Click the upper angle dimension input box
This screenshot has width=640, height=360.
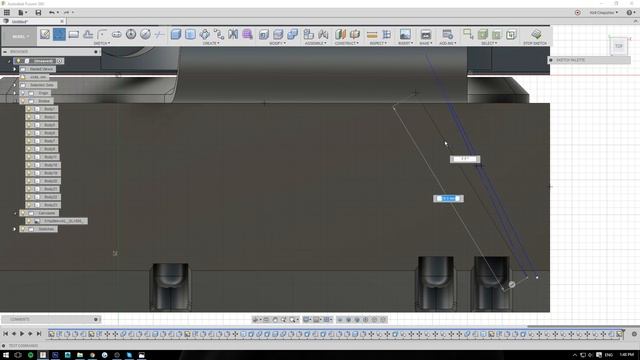pyautogui.click(x=465, y=159)
